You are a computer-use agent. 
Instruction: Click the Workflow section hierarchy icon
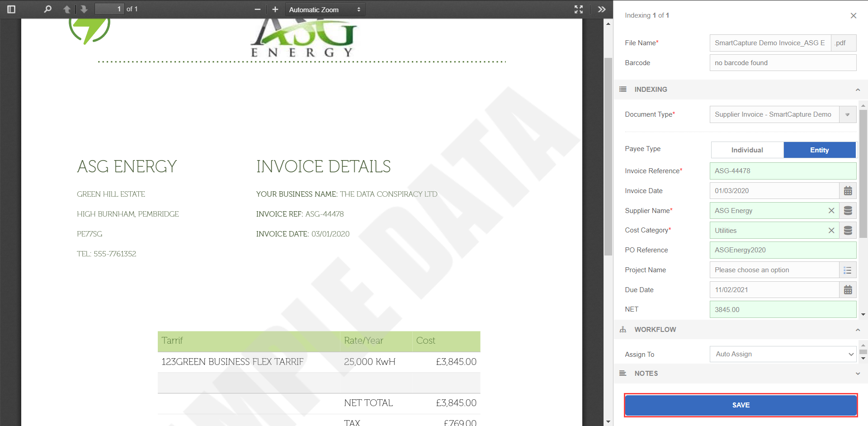623,330
